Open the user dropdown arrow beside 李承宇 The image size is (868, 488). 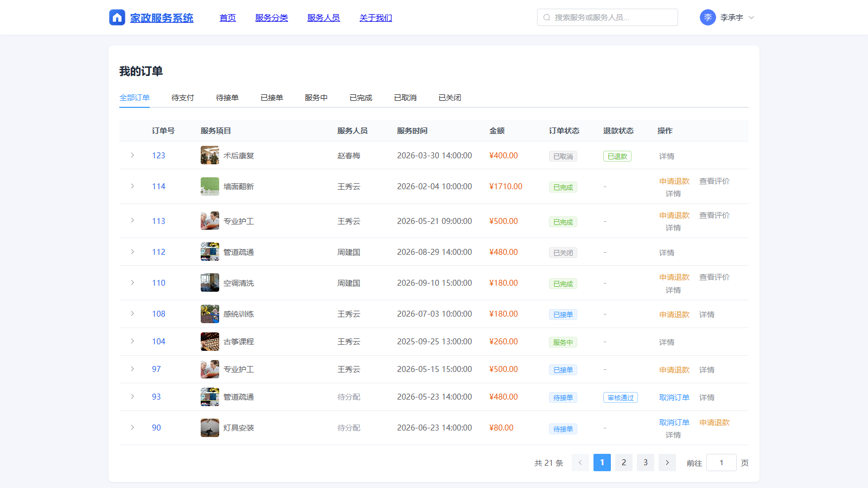point(751,17)
